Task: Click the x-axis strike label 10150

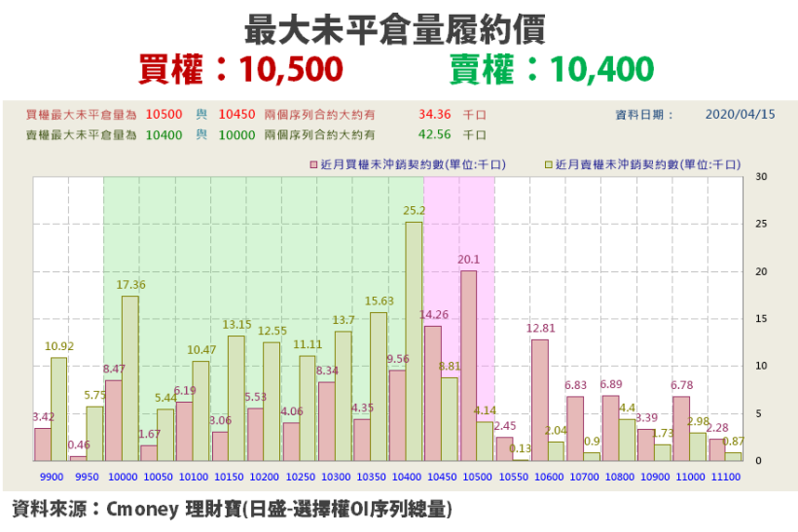Action: (x=229, y=478)
